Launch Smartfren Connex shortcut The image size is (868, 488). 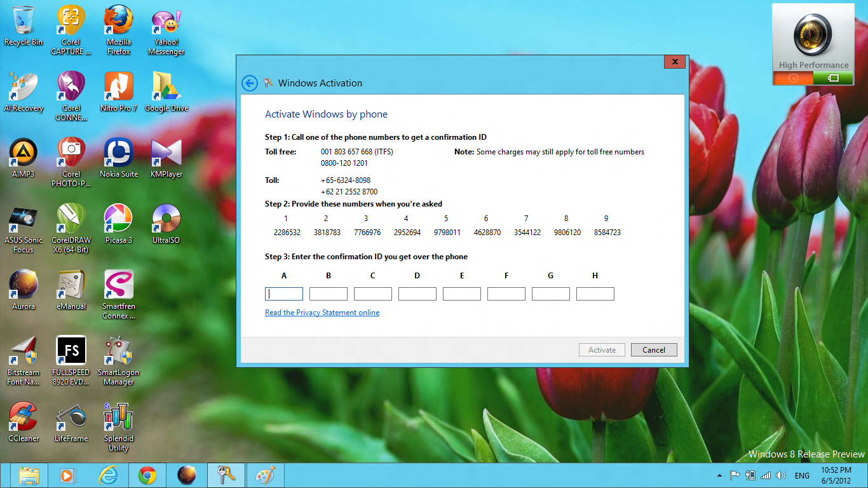point(119,295)
